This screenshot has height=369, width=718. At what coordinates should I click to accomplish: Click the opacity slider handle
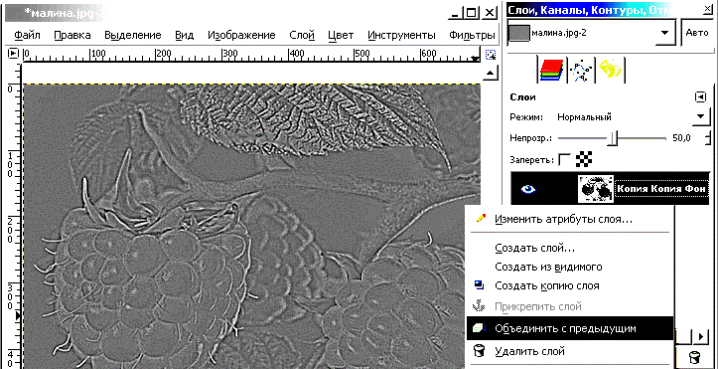click(613, 137)
